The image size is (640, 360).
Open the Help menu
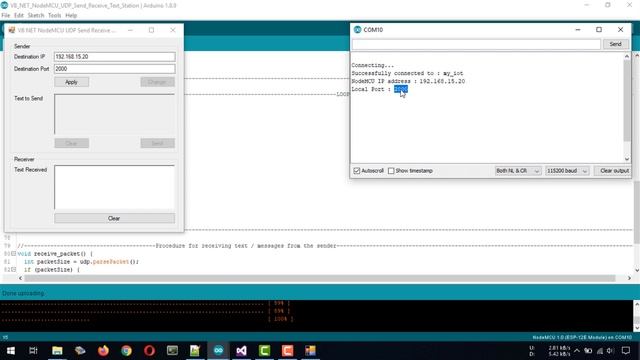click(x=71, y=16)
